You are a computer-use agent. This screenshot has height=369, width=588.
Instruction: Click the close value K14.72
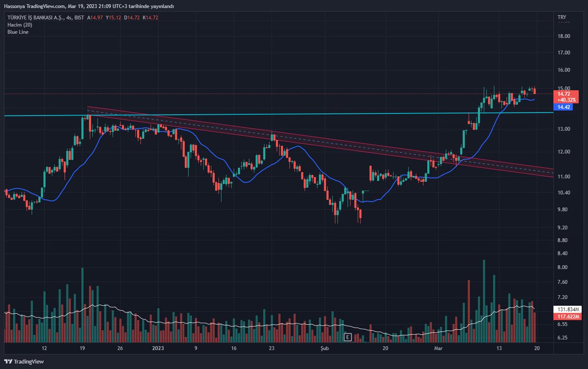150,18
